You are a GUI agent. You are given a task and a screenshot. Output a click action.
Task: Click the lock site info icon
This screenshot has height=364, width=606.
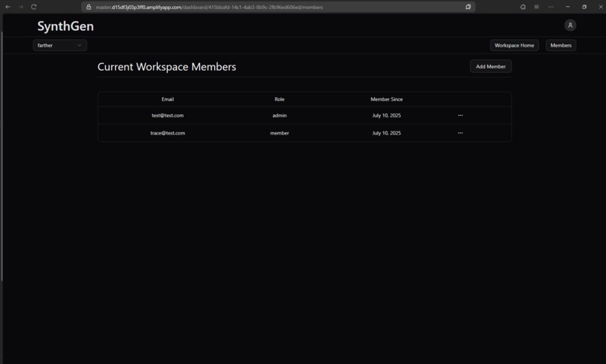click(89, 7)
